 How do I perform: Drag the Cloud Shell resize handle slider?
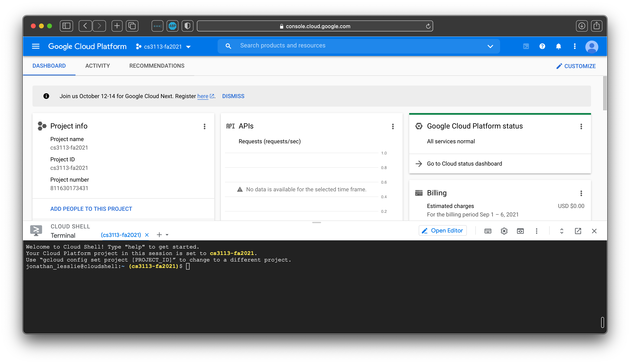(x=316, y=222)
